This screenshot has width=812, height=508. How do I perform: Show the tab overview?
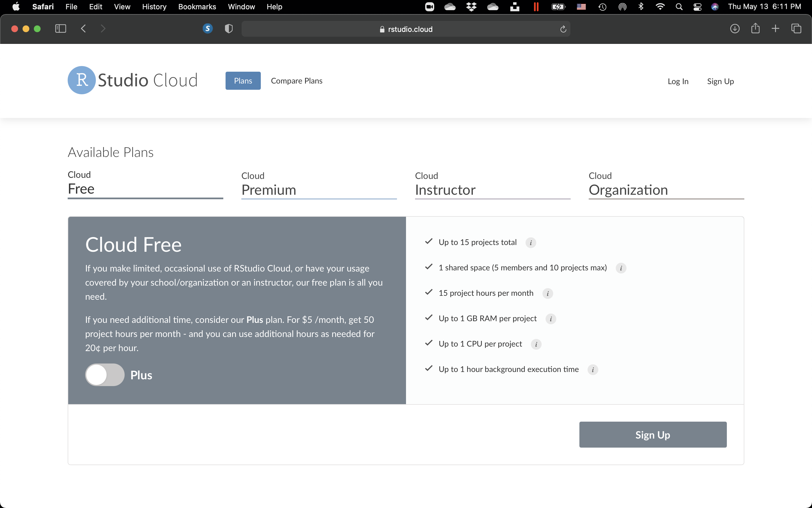pos(796,29)
